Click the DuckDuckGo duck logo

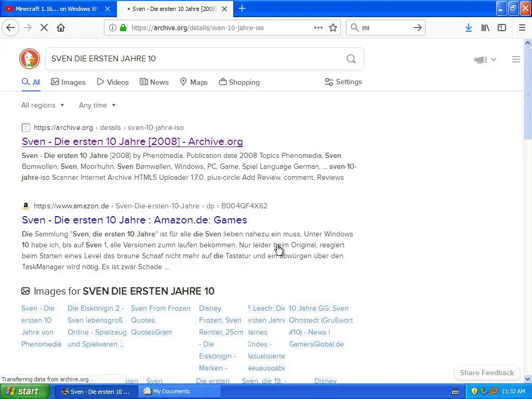pyautogui.click(x=30, y=59)
